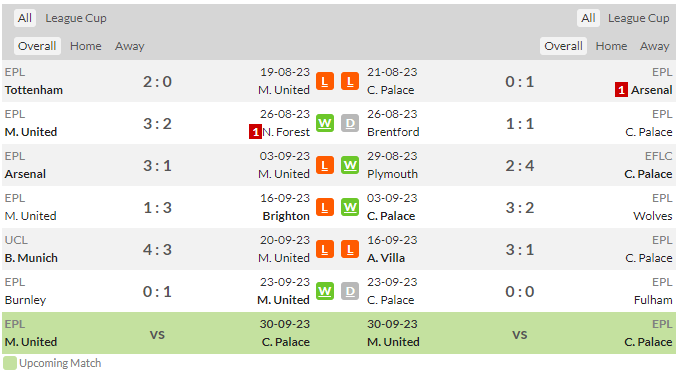Switch left panel to Away matches
The width and height of the screenshot is (679, 389).
(129, 46)
